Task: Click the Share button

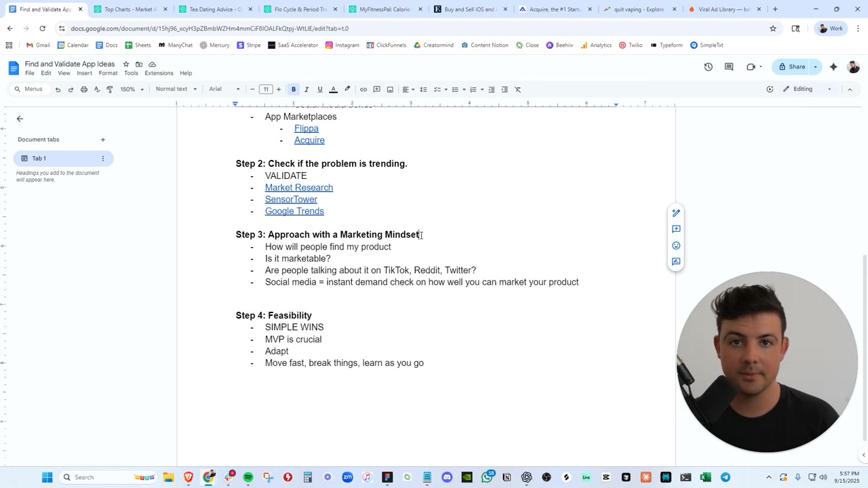Action: tap(792, 67)
